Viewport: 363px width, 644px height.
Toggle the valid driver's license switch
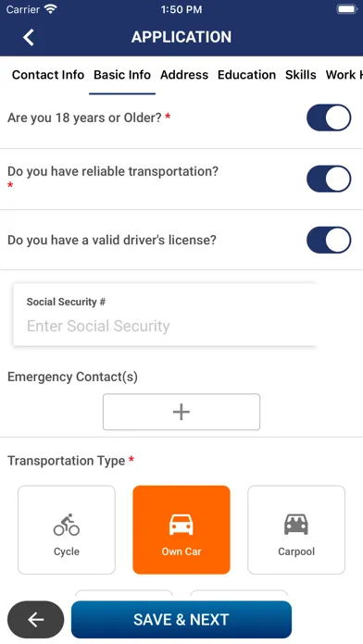click(x=329, y=240)
